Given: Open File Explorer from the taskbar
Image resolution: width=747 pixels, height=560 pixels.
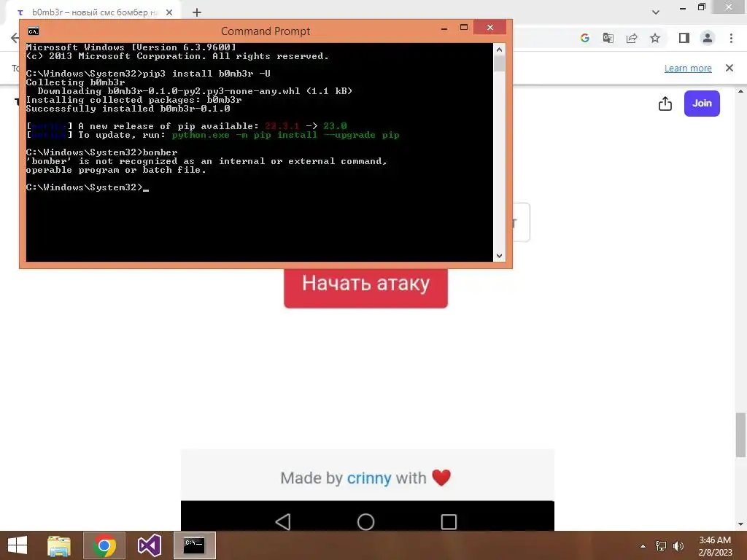Looking at the screenshot, I should (x=59, y=545).
